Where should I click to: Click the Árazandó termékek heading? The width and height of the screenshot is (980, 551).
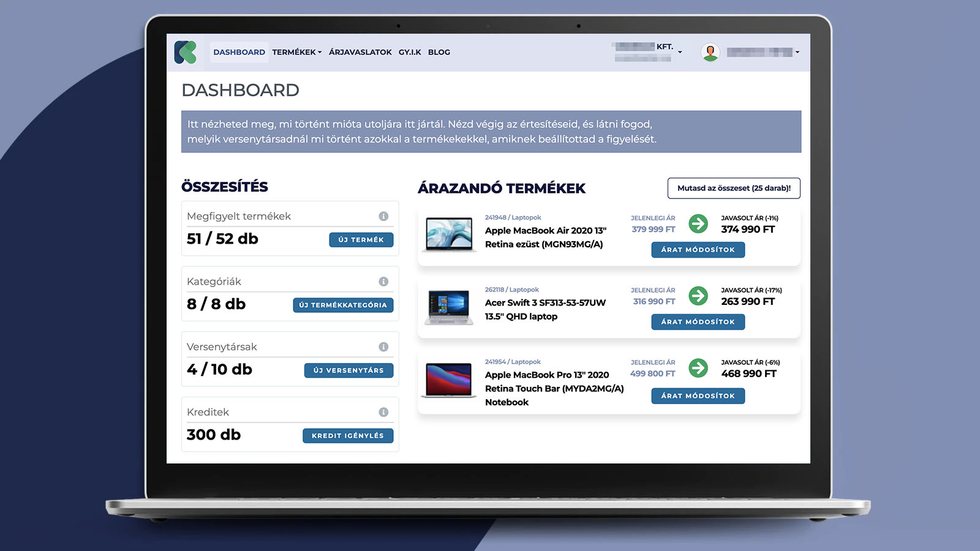pyautogui.click(x=502, y=188)
